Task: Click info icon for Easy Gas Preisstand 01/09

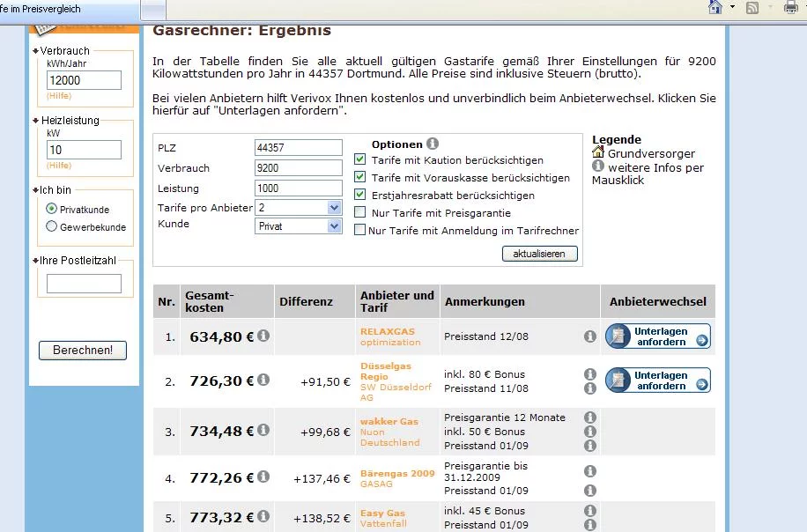Action: click(x=590, y=525)
